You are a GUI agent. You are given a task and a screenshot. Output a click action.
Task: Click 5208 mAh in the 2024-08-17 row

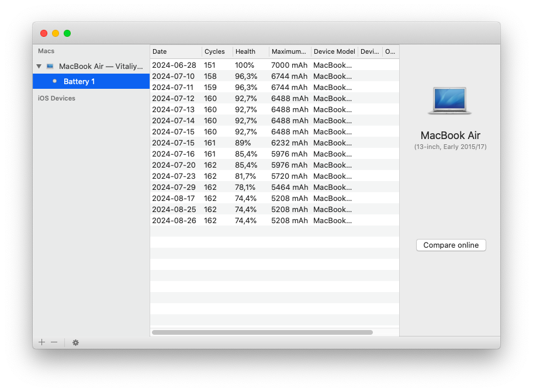[x=290, y=199]
